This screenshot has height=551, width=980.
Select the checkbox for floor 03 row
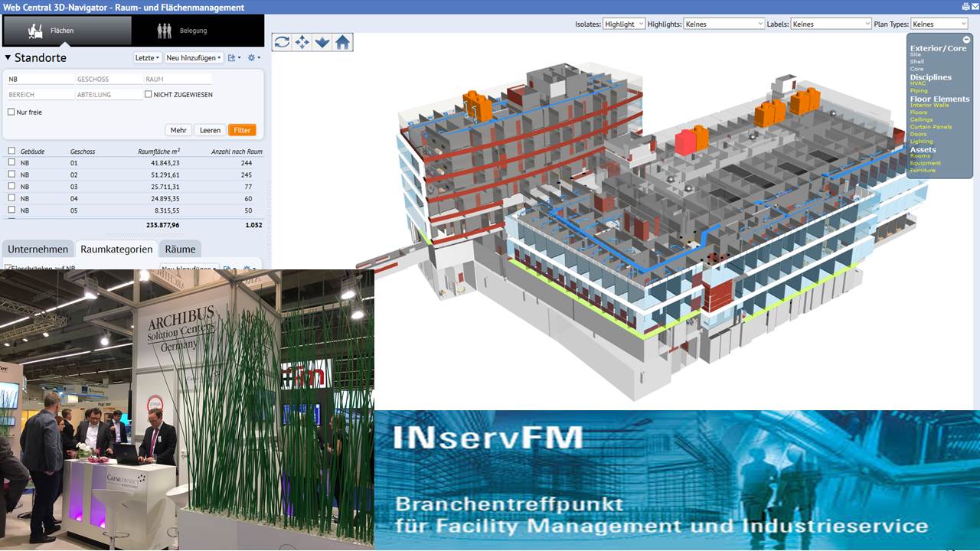click(x=11, y=186)
